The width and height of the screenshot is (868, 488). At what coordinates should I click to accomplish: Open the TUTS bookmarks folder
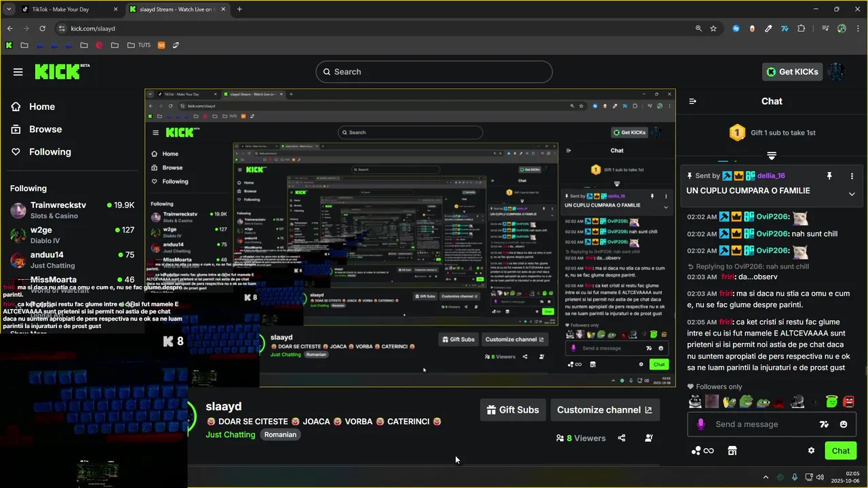[x=138, y=45]
